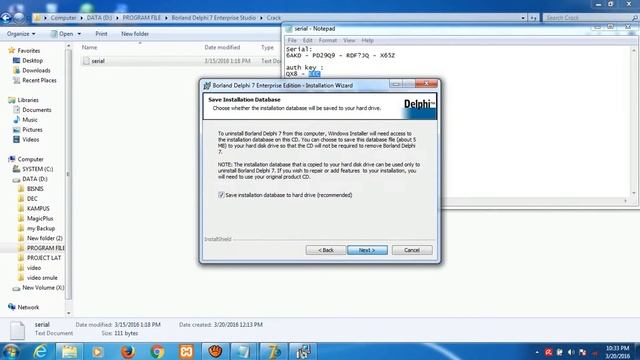The width and height of the screenshot is (640, 360).
Task: Go forward in Explorer navigation
Action: coord(19,18)
